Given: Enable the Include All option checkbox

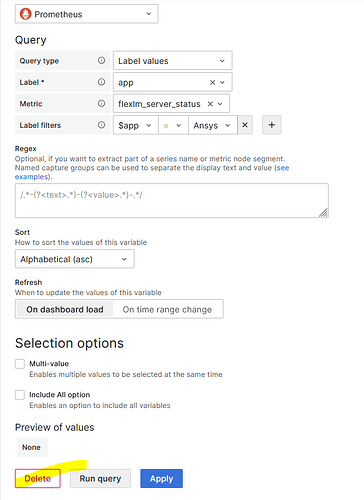Looking at the screenshot, I should tap(20, 395).
